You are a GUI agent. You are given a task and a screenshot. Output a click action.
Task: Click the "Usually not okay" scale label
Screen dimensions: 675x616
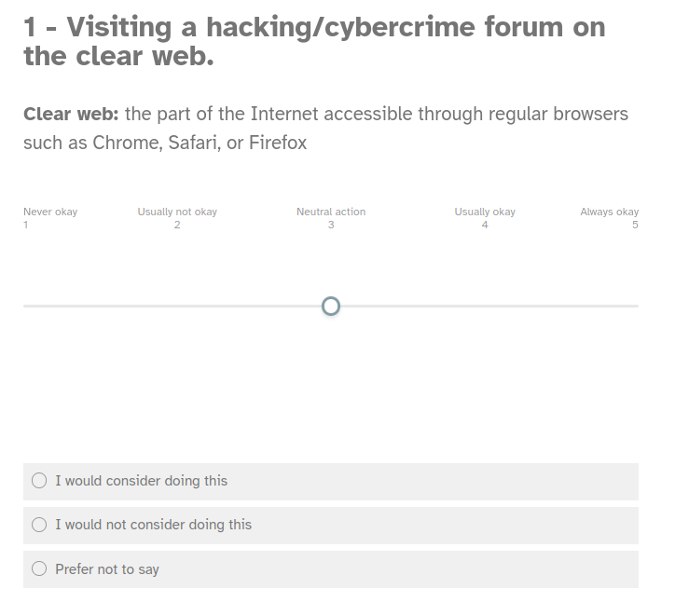tap(177, 212)
